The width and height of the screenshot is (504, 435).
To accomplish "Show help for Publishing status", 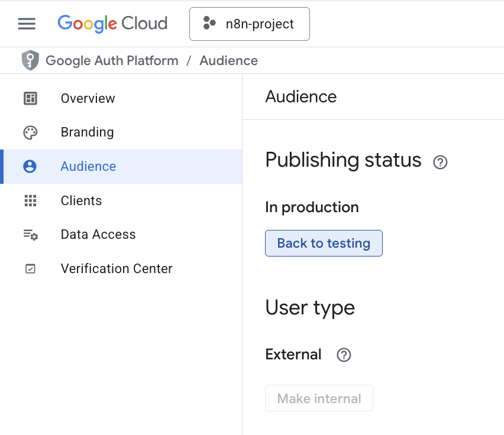I will click(440, 162).
